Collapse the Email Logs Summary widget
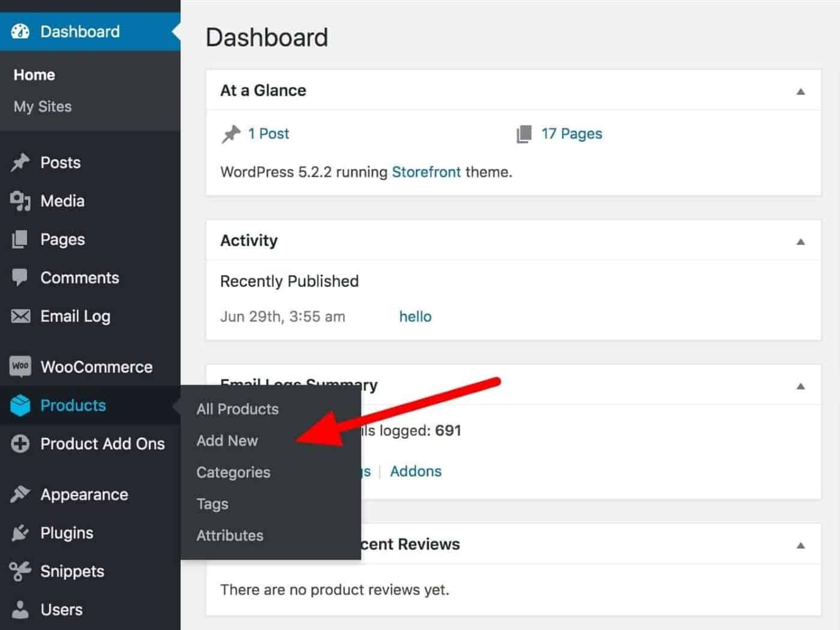Viewport: 840px width, 630px height. 801,385
